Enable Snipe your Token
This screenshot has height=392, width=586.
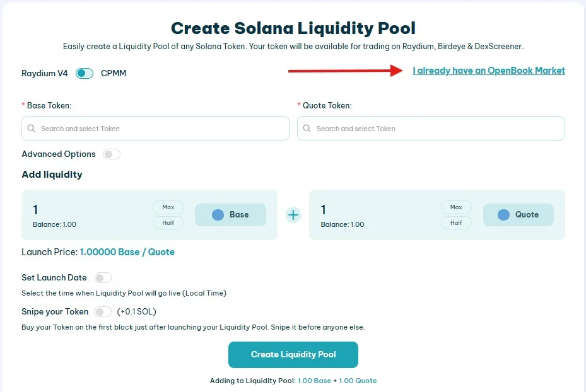click(102, 311)
